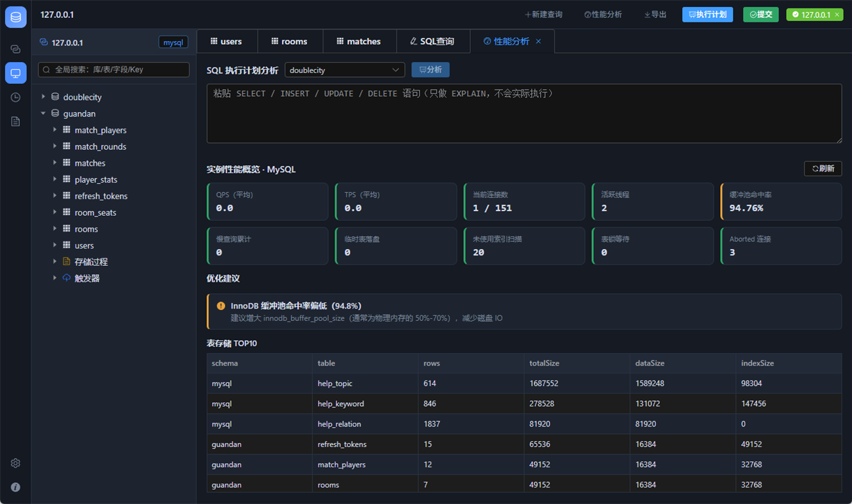Open the connections icon in left sidebar
The height and width of the screenshot is (504, 852).
(15, 49)
